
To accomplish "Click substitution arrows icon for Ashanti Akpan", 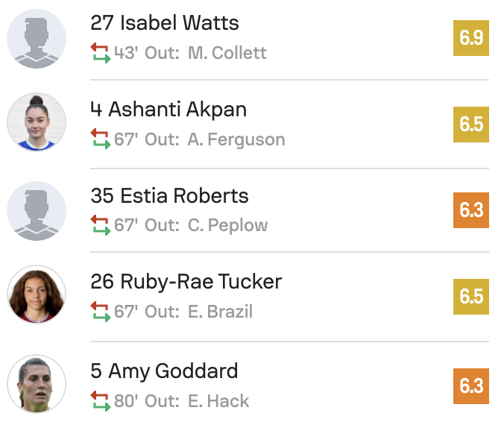I will (x=100, y=139).
